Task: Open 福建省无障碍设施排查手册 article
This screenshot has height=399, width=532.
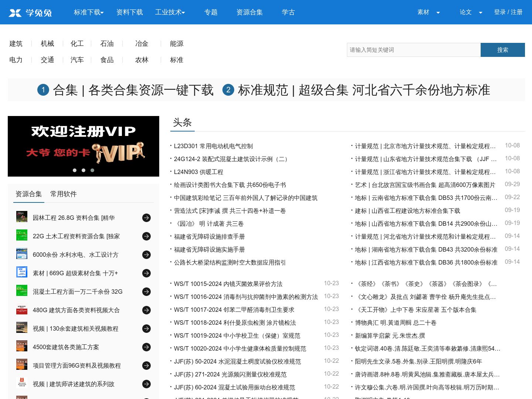Action: pos(209,237)
